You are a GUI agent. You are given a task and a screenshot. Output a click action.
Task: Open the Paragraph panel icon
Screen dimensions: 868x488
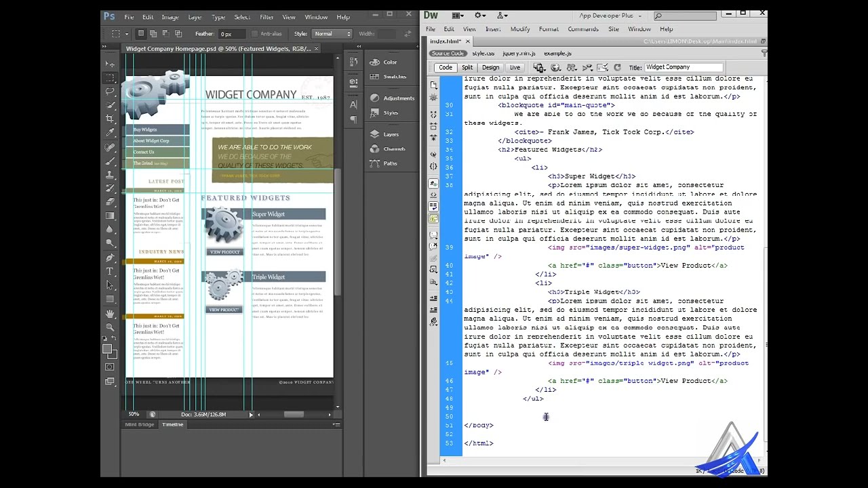[353, 119]
